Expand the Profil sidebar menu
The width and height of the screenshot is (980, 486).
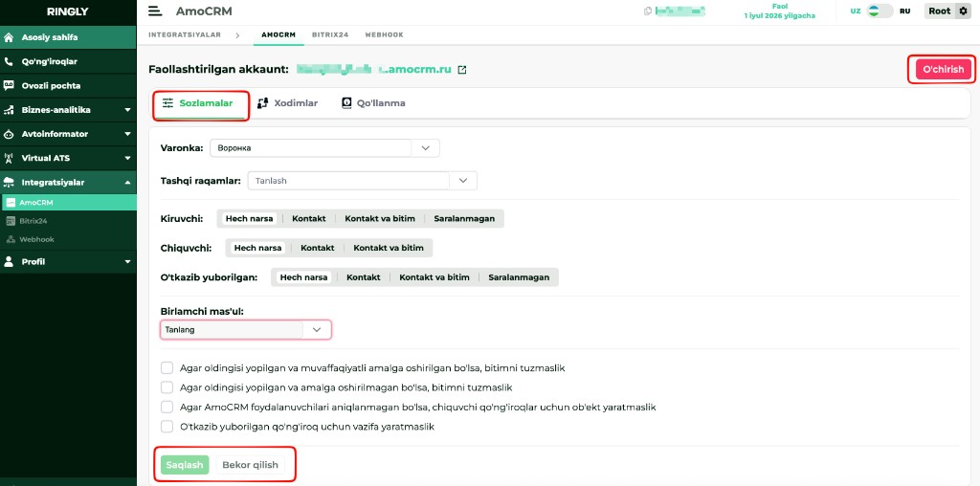coord(127,262)
